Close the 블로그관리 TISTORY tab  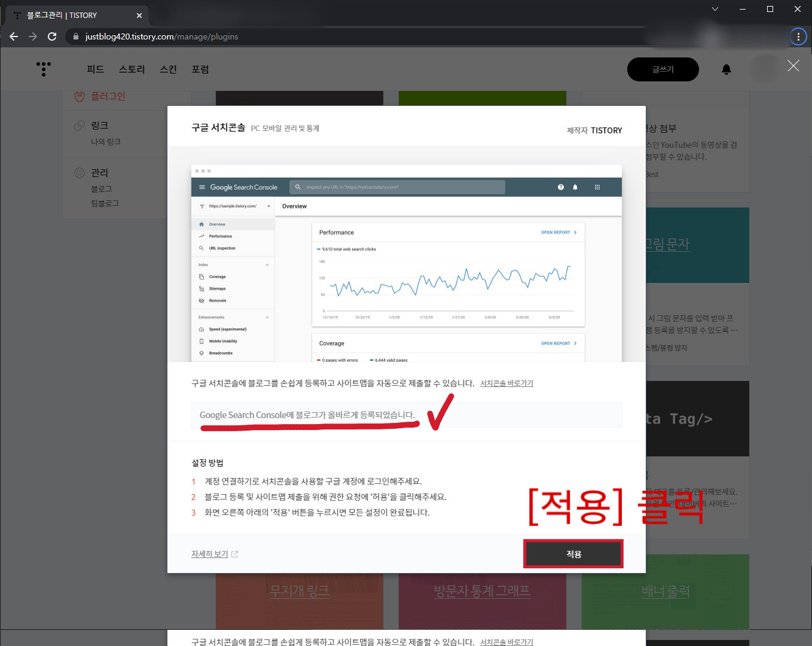point(139,16)
